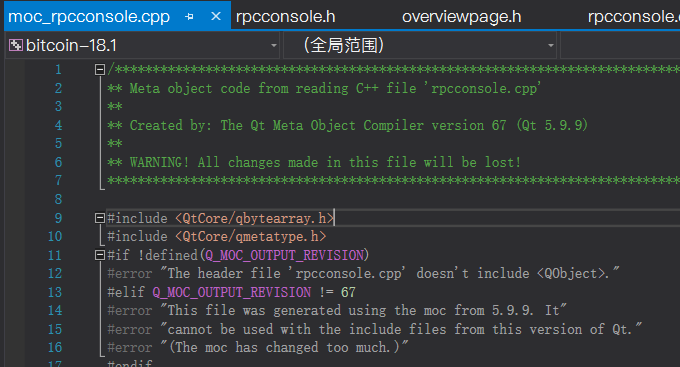Image resolution: width=680 pixels, height=367 pixels.
Task: Click the value 67 on line 13
Action: (348, 292)
